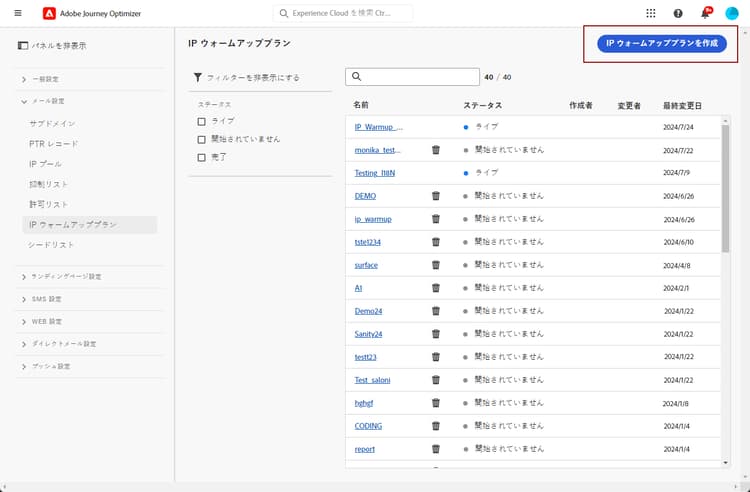Check the ライブ status filter

point(202,121)
